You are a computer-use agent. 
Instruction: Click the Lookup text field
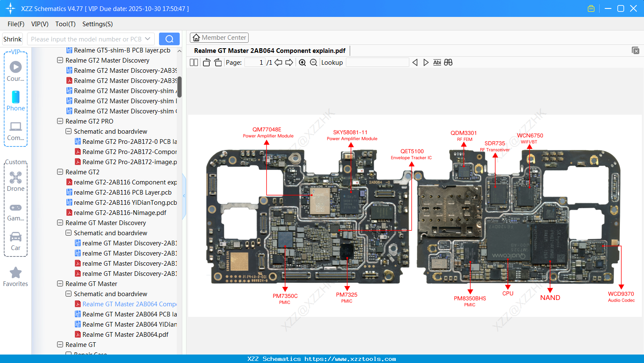pyautogui.click(x=377, y=63)
